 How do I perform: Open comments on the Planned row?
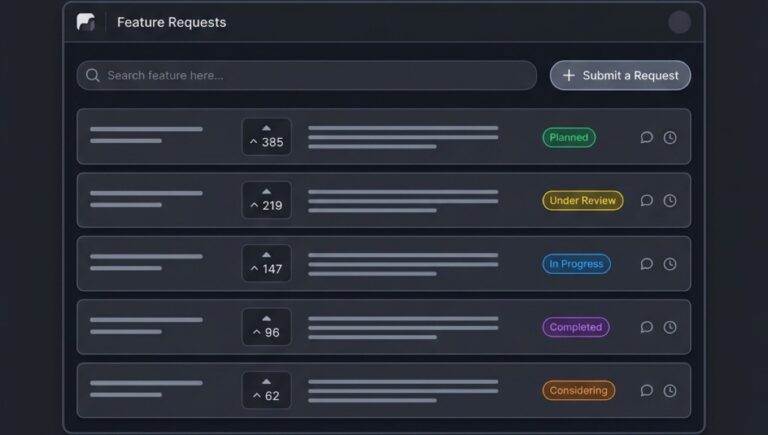(x=647, y=137)
